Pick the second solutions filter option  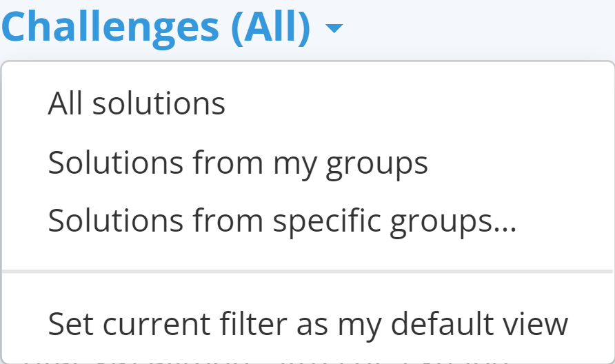pos(238,163)
